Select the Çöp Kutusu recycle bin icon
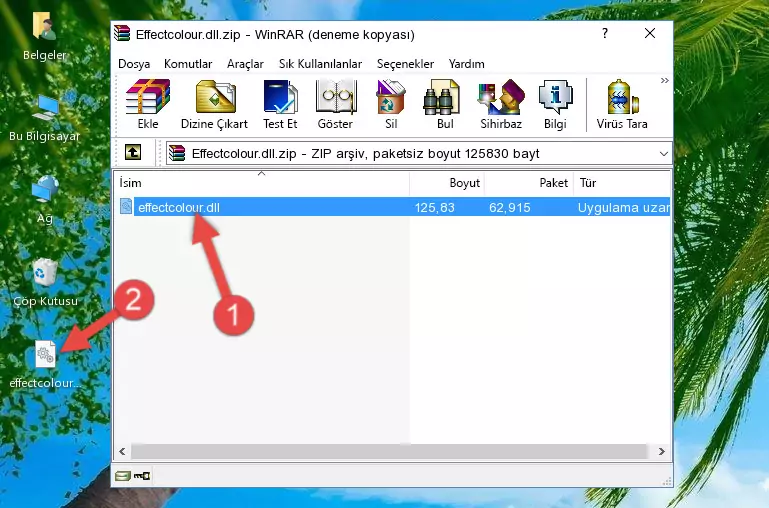 [45, 282]
